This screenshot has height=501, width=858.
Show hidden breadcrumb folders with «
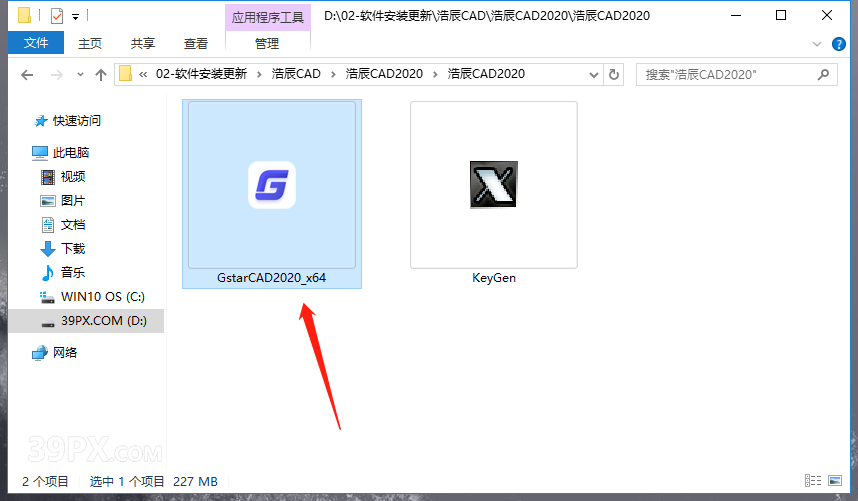tap(143, 74)
